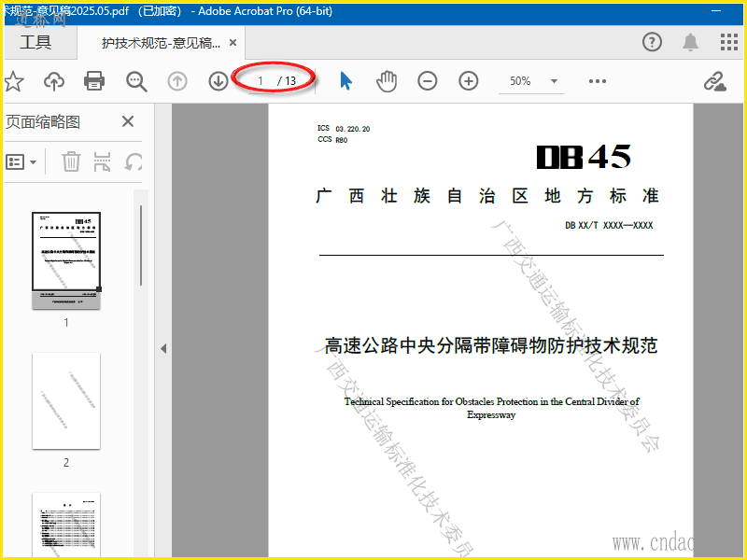Click the English title Technical Specification text
Image resolution: width=747 pixels, height=560 pixels.
point(491,408)
